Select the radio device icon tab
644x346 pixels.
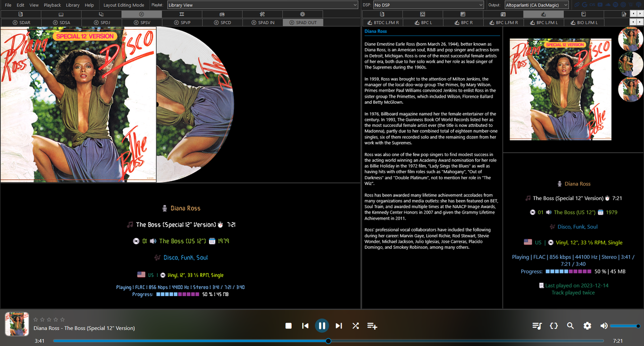click(x=222, y=14)
